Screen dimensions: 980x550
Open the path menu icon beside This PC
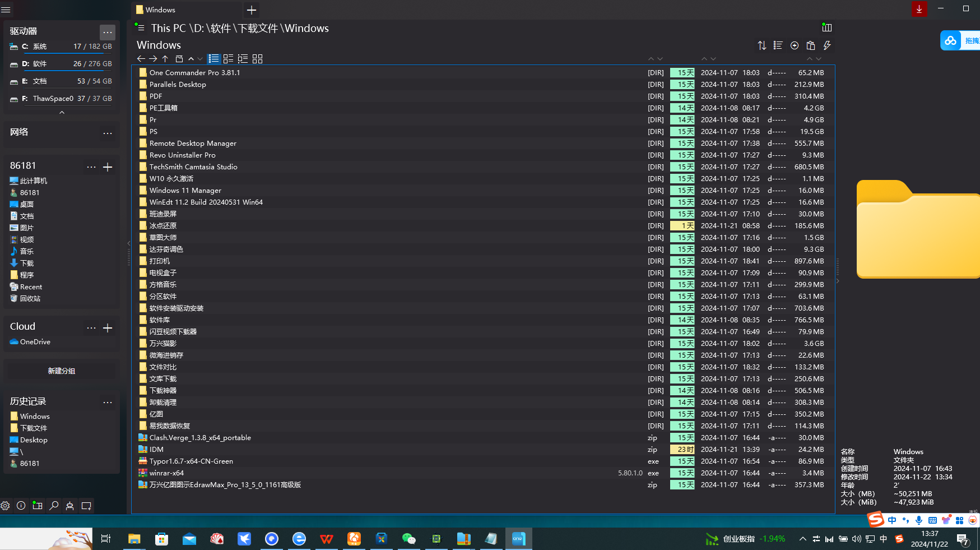140,27
